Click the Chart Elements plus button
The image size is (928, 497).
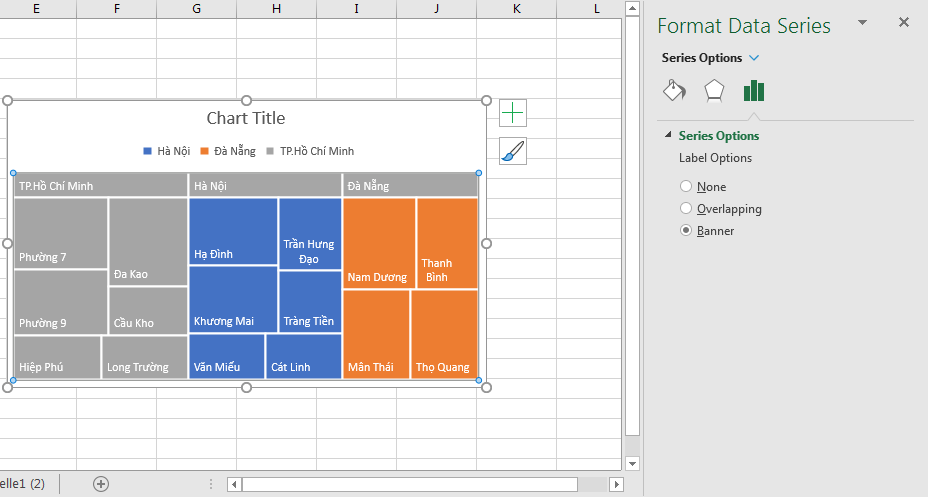[x=512, y=113]
